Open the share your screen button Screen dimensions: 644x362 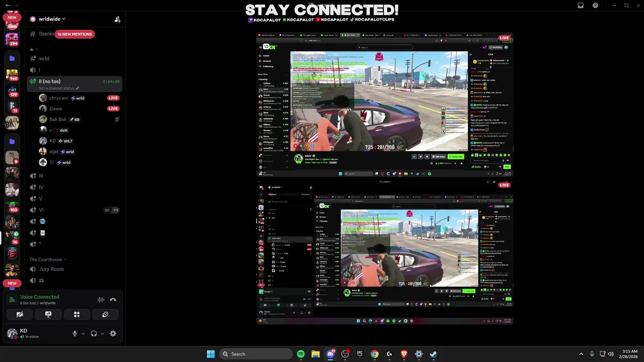[x=48, y=314]
